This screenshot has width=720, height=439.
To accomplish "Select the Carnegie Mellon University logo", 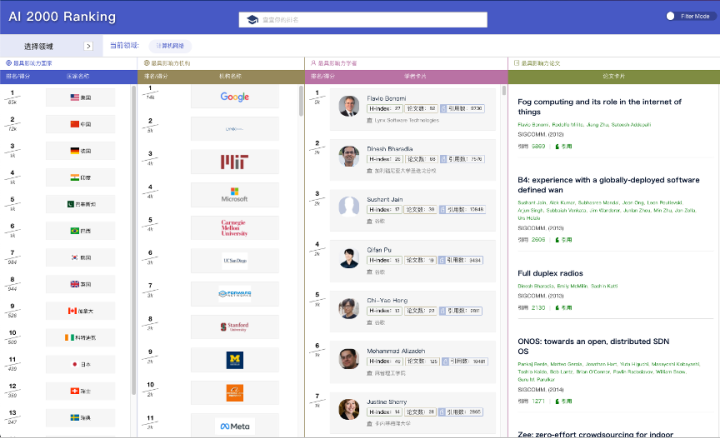I will click(235, 228).
